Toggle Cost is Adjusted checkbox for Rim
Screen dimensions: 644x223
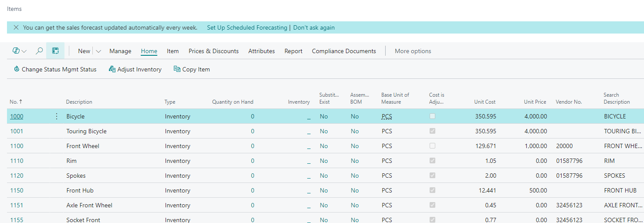[x=432, y=161]
